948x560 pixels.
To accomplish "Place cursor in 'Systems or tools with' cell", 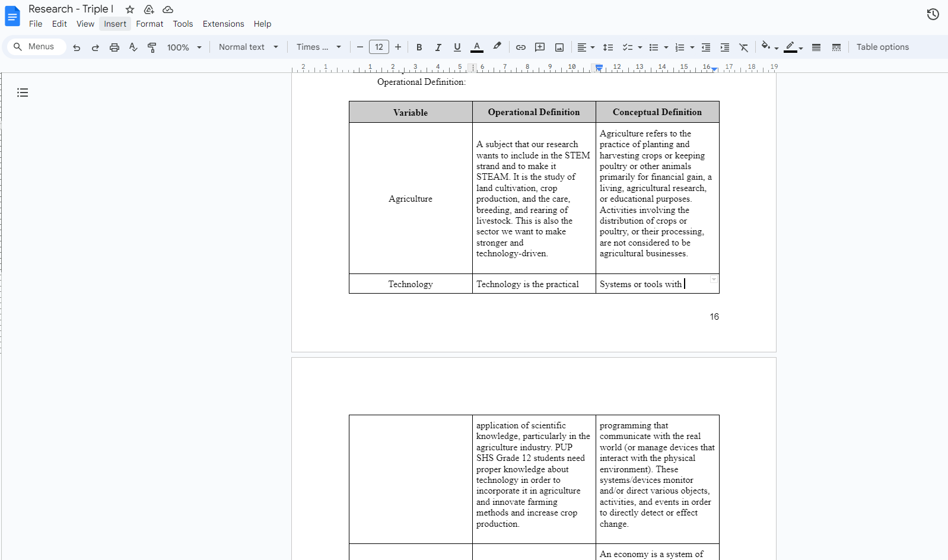I will click(657, 284).
